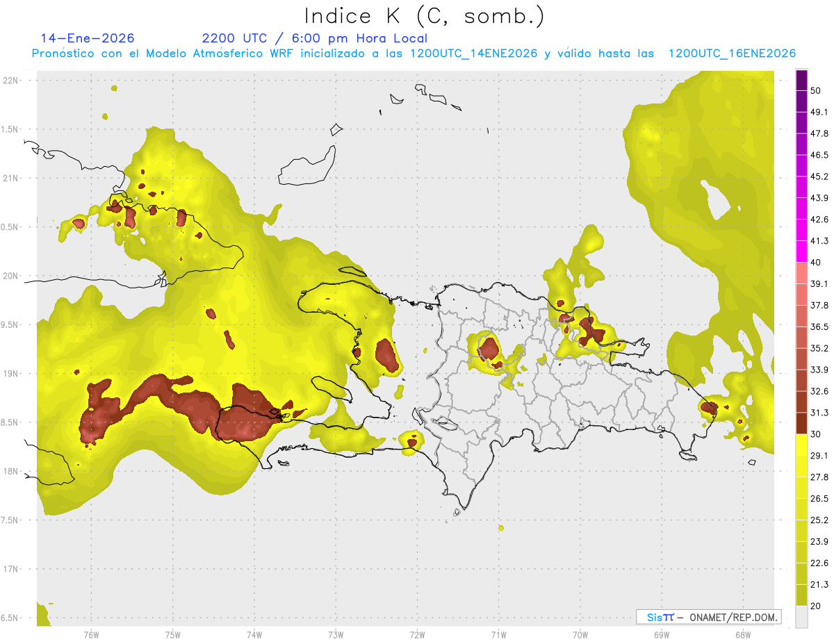
Task: Click the '72W' longitude axis label
Action: coord(417,635)
